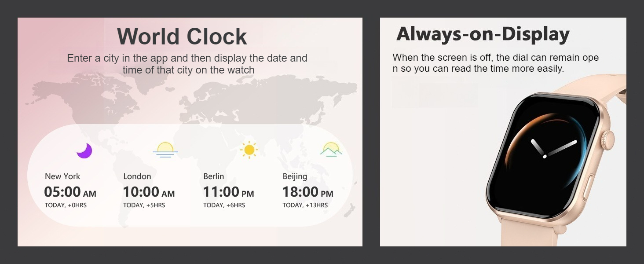Select the Beijing city label

pyautogui.click(x=295, y=176)
